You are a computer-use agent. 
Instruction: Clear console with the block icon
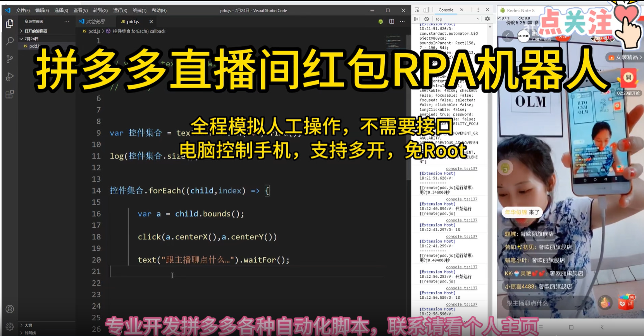coord(427,19)
